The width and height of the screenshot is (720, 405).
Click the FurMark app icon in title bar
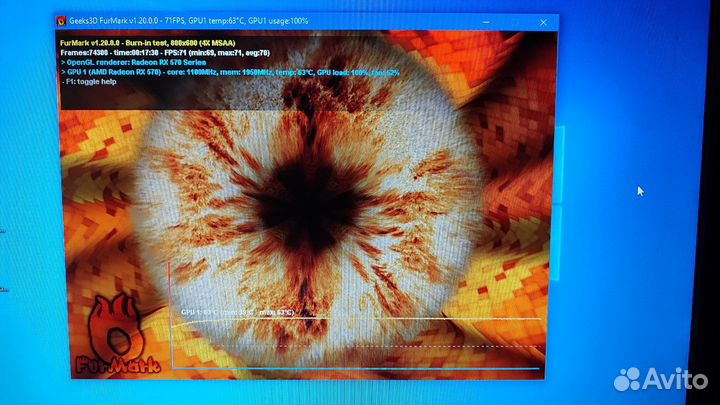pyautogui.click(x=62, y=19)
